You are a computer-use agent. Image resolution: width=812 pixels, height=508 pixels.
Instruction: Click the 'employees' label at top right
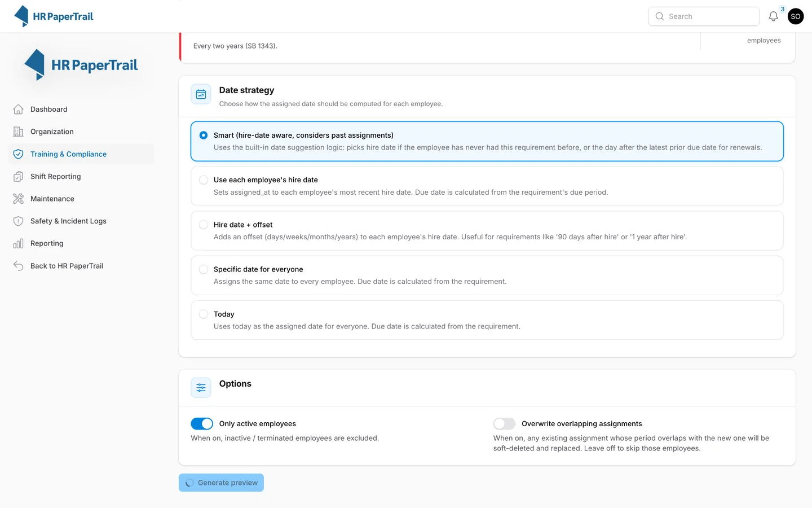[x=764, y=41]
